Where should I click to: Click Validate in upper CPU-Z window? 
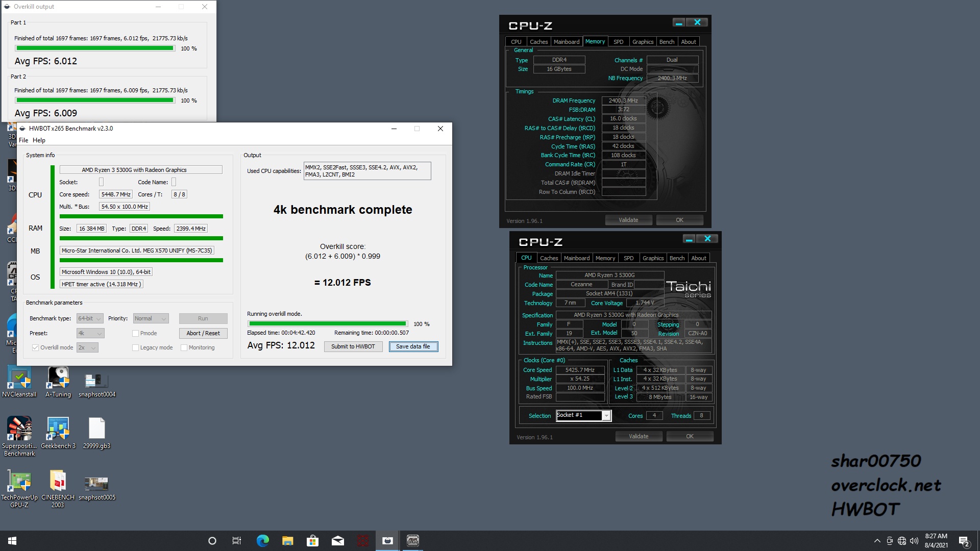[x=628, y=220]
